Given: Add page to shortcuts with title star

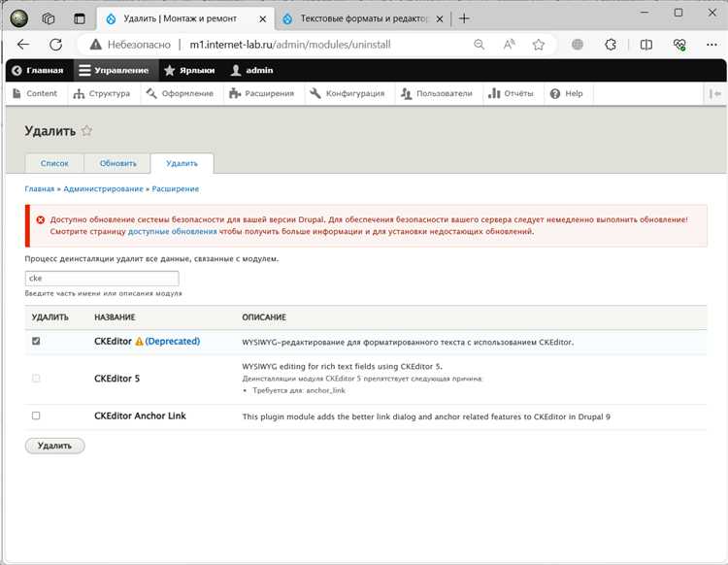Looking at the screenshot, I should point(86,131).
